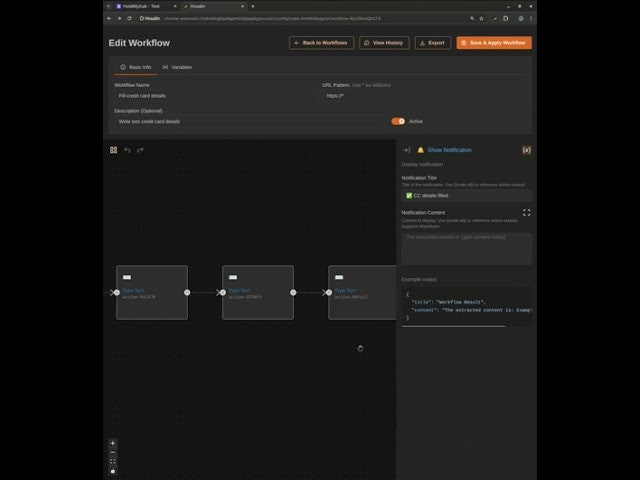Toggle the Active workflow switch
The width and height of the screenshot is (640, 480).
tap(398, 121)
